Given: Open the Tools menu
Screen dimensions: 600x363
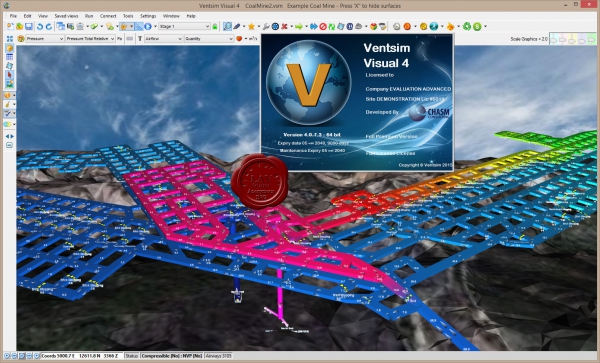Looking at the screenshot, I should click(128, 16).
